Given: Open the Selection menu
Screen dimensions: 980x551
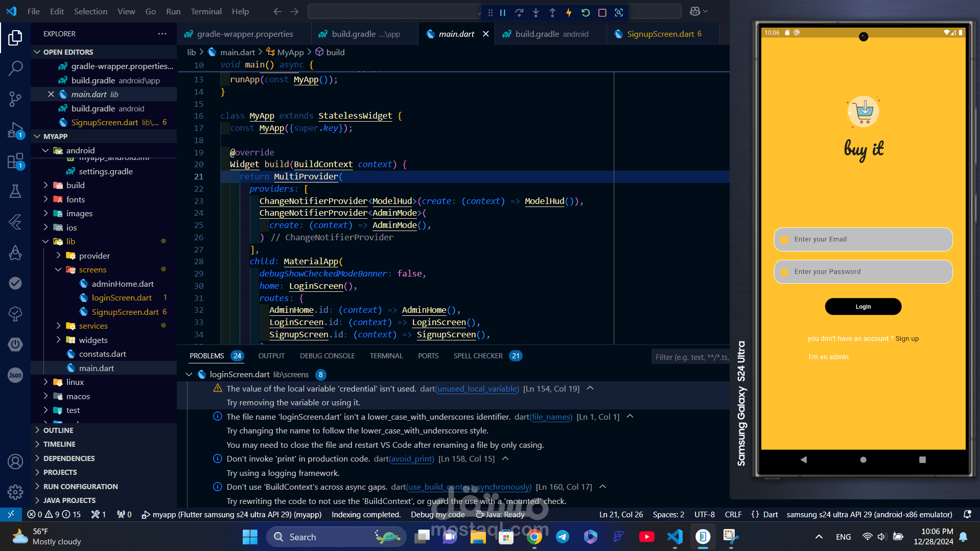Looking at the screenshot, I should pos(90,11).
